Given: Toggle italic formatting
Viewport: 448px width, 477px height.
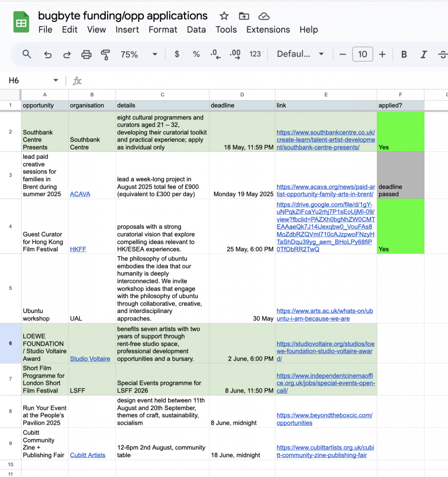Looking at the screenshot, I should coord(423,55).
